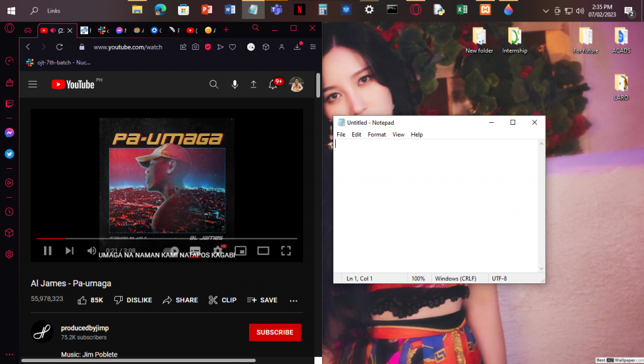Open a new browser tab with plus
644x364 pixels.
pos(226,30)
